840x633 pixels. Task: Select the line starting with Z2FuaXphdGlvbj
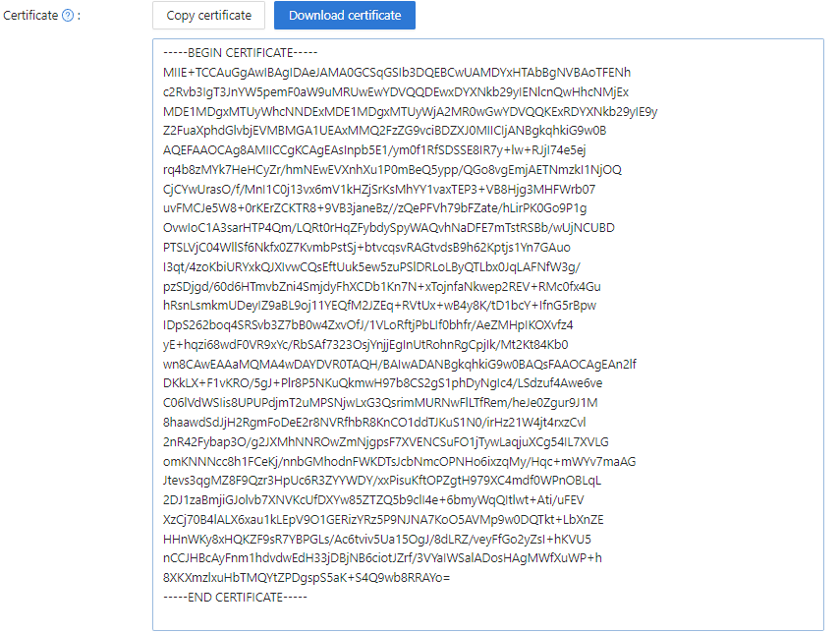(385, 131)
